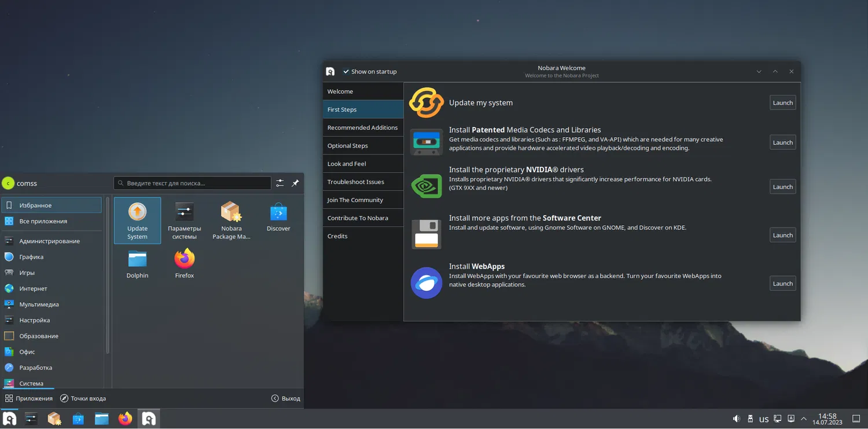Open Dolphin file manager from the taskbar
Viewport: 868px width, 429px height.
click(102, 419)
